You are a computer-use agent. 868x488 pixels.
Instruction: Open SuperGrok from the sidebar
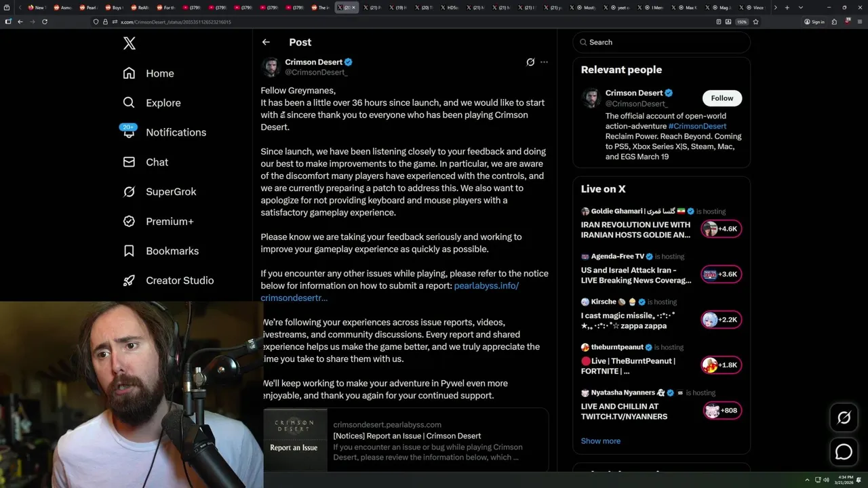click(159, 192)
